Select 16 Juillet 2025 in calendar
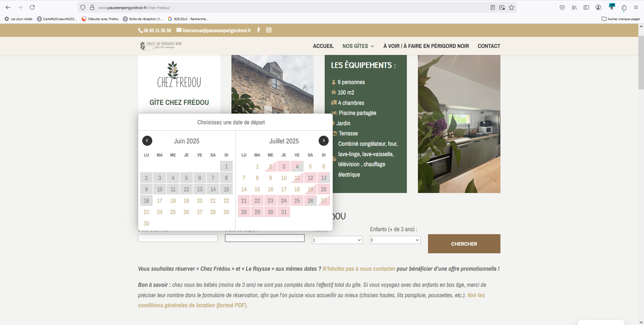This screenshot has width=644, height=325. pos(271,189)
